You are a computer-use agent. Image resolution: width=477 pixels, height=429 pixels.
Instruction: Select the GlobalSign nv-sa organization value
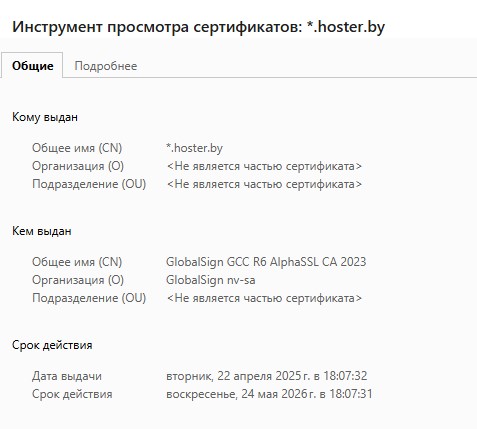coord(211,280)
